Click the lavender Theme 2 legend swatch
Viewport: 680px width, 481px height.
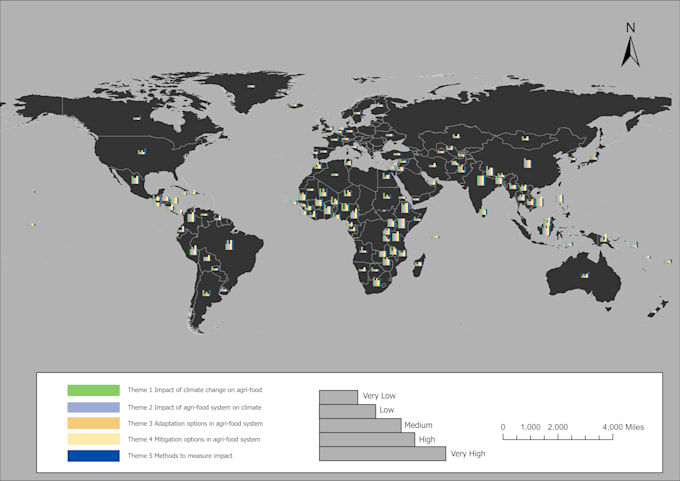[x=93, y=407]
